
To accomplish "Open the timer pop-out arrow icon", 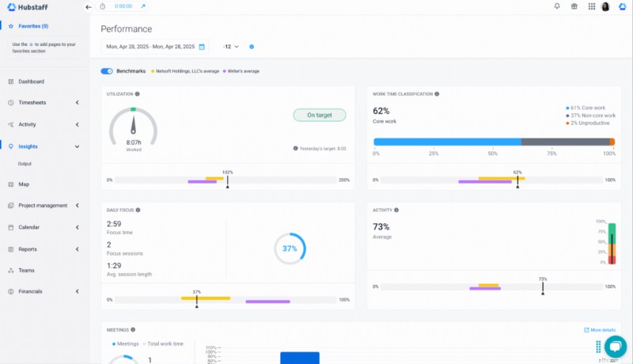I will point(143,6).
